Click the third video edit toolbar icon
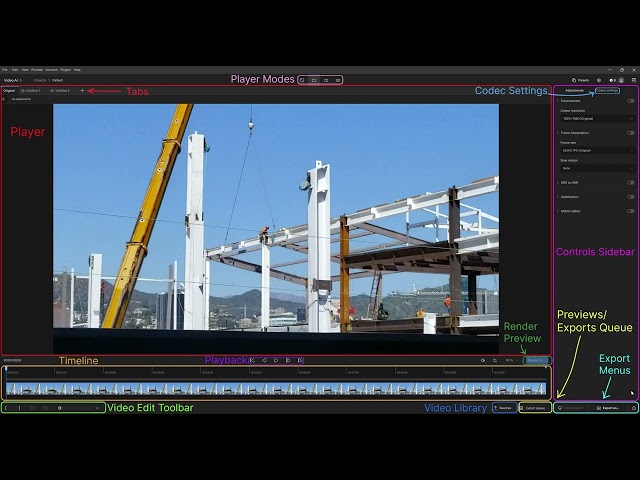Screen dimensions: 640x480 [32, 408]
